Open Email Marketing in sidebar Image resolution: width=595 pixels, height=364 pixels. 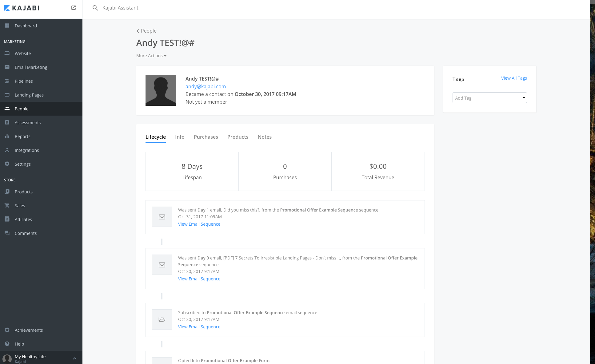click(41, 67)
